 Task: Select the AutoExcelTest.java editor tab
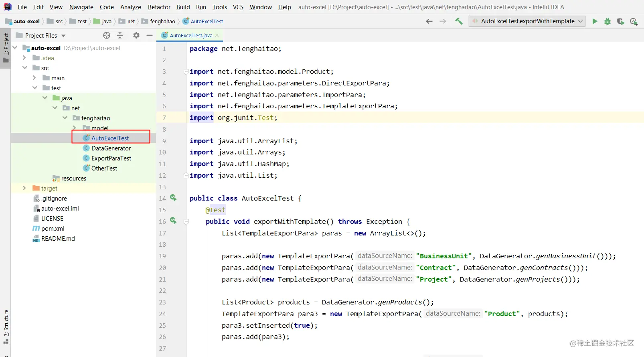coord(189,35)
